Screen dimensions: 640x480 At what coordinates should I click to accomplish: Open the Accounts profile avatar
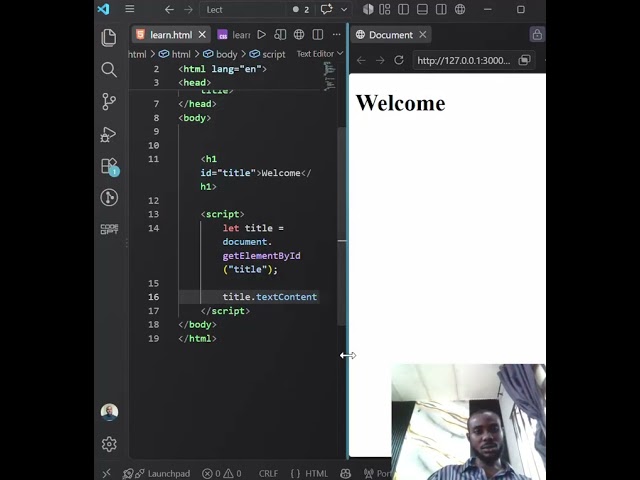pos(109,412)
